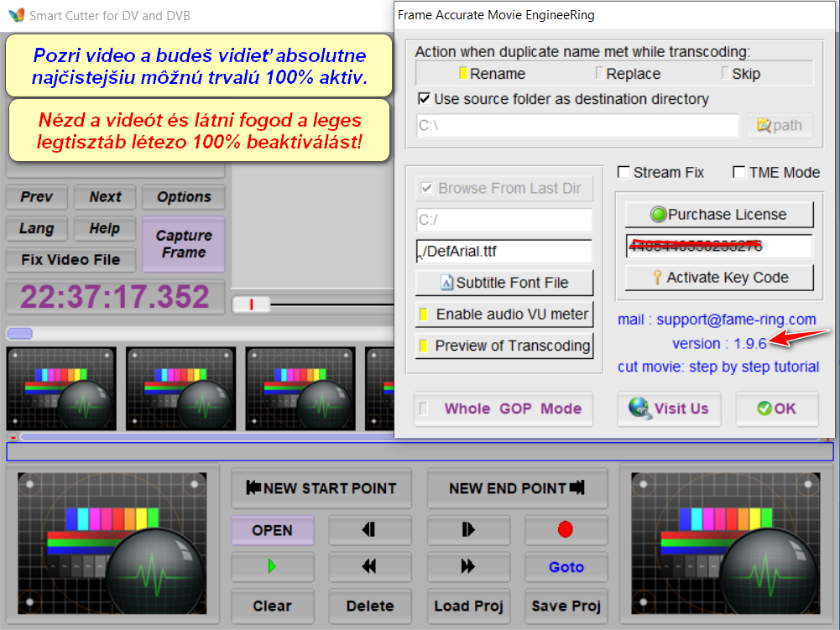Image resolution: width=840 pixels, height=630 pixels.
Task: Click the first frame thumbnail in the strip
Action: 61,388
